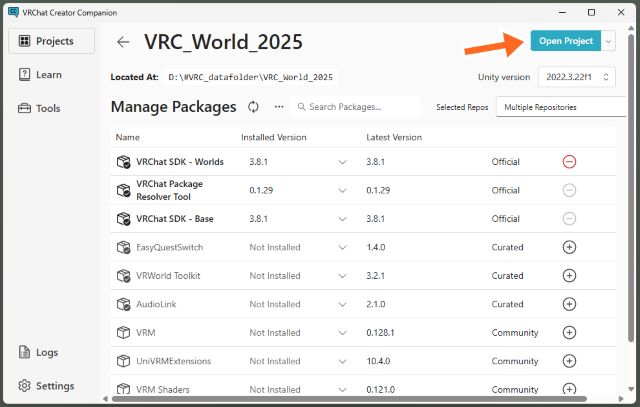Screen dimensions: 640x407
Task: Expand version dropdown for Package Resolver Tool
Action: (342, 191)
